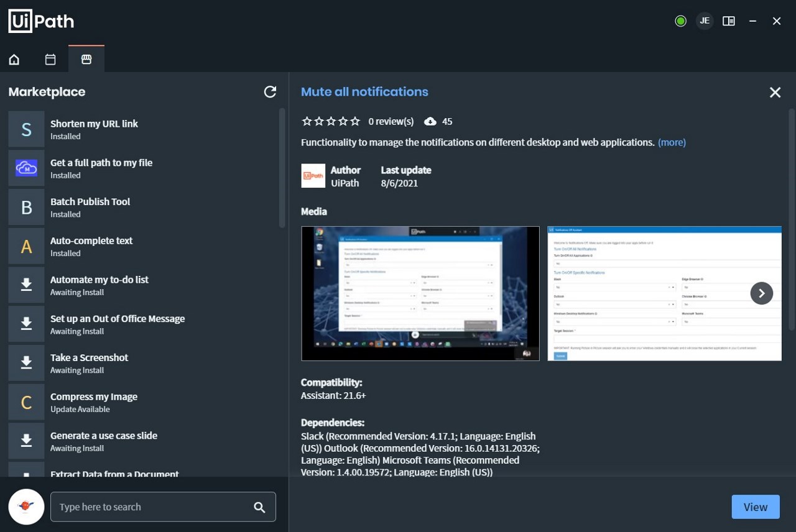Show next media with the arrow button
The height and width of the screenshot is (532, 796).
pos(762,293)
